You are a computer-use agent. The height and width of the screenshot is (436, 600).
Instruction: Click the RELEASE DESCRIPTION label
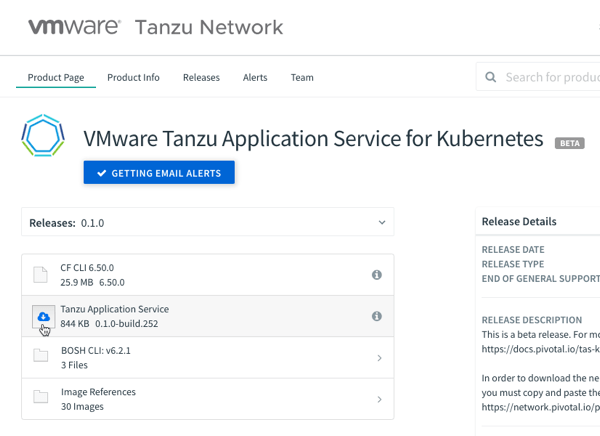coord(532,320)
